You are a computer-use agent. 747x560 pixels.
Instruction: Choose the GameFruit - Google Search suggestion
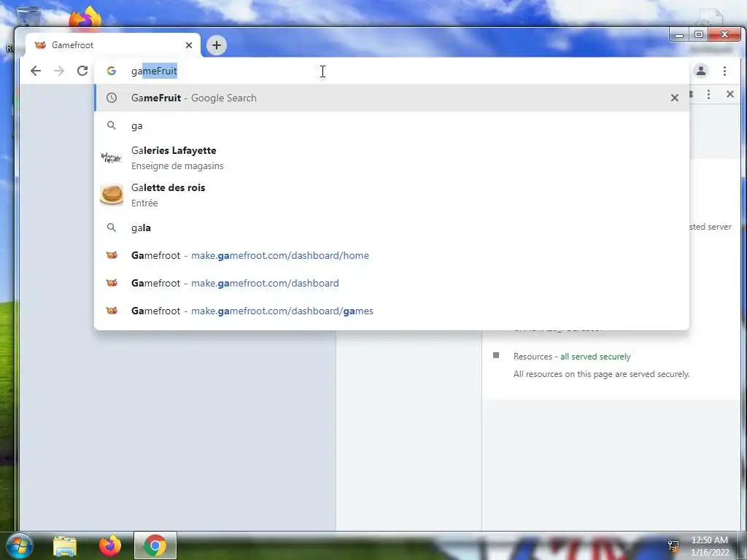[392, 98]
